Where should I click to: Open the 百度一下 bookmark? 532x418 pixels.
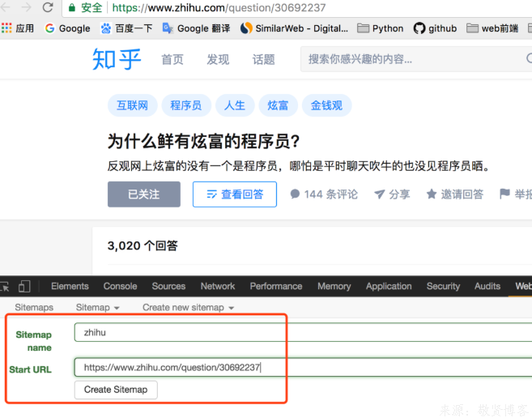[126, 28]
